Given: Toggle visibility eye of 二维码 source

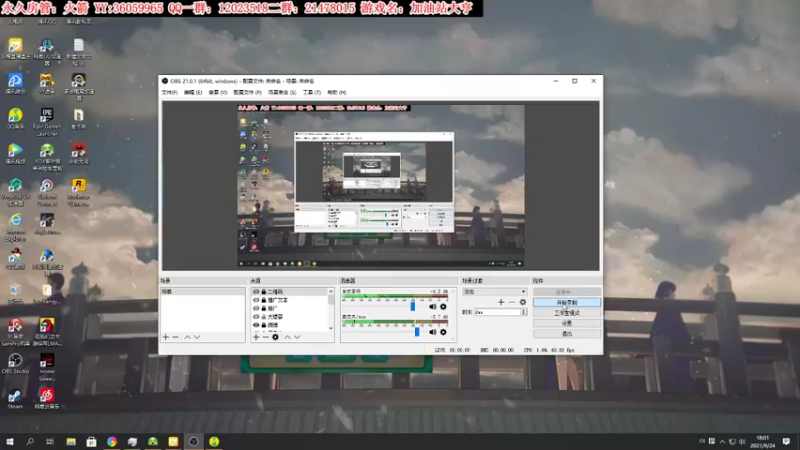Looking at the screenshot, I should click(x=256, y=292).
